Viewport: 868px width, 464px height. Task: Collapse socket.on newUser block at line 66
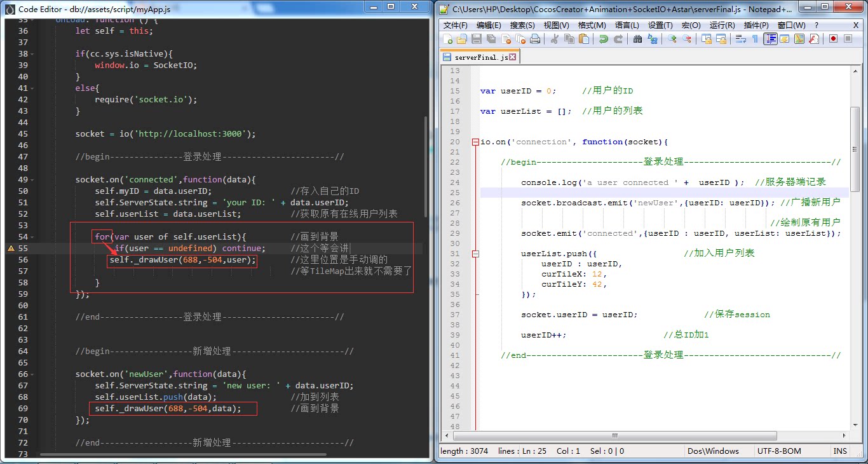click(x=32, y=374)
